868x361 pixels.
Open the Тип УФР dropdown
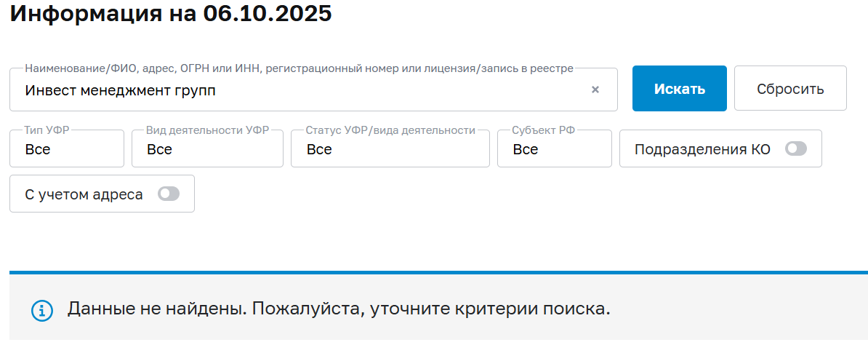click(x=67, y=150)
